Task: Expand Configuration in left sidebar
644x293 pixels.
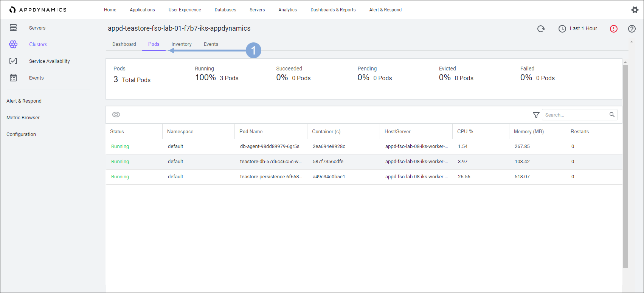Action: (21, 134)
